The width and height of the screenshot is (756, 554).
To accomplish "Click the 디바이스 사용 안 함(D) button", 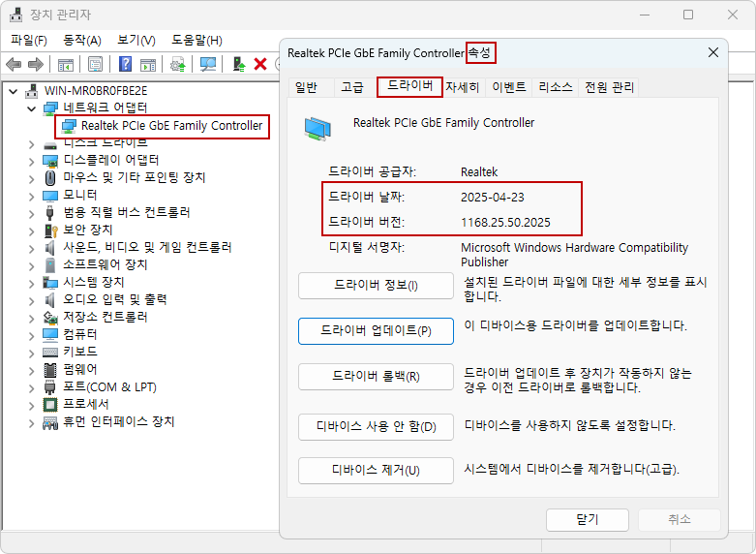I will click(377, 427).
